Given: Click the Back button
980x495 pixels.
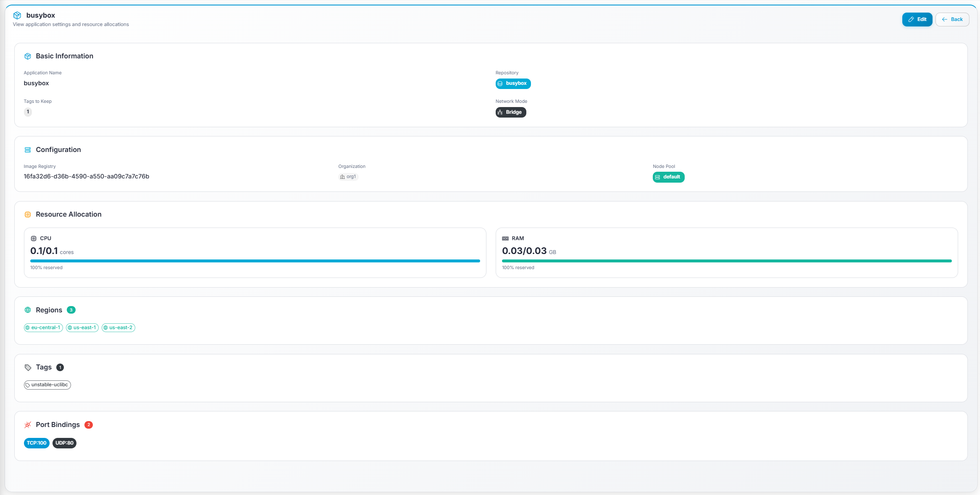Looking at the screenshot, I should [952, 19].
